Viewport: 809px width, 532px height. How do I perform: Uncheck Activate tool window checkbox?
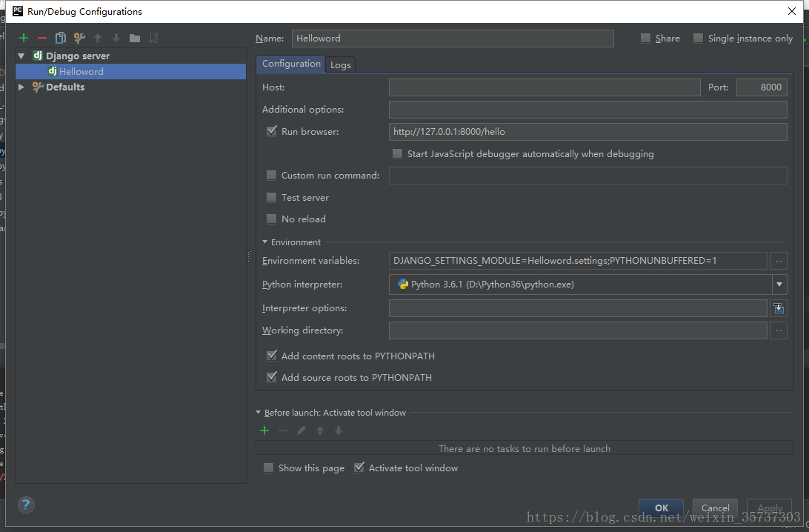pyautogui.click(x=359, y=468)
